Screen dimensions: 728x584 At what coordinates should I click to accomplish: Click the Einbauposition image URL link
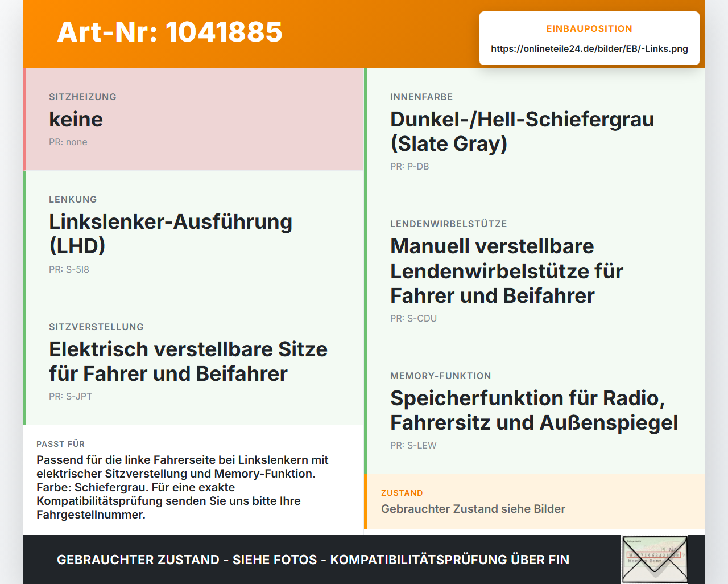pos(589,48)
